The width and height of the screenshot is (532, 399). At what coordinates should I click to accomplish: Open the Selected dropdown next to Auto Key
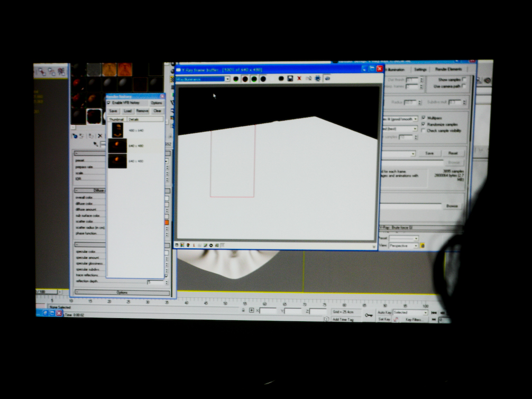coord(410,312)
